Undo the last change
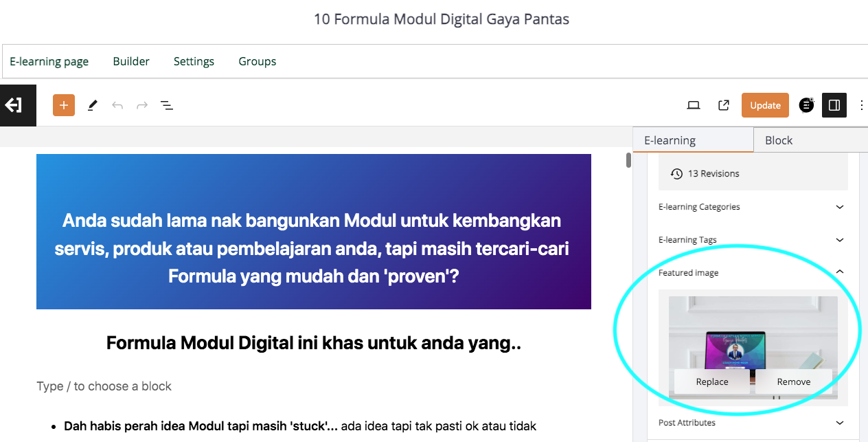The width and height of the screenshot is (868, 442). pos(117,105)
